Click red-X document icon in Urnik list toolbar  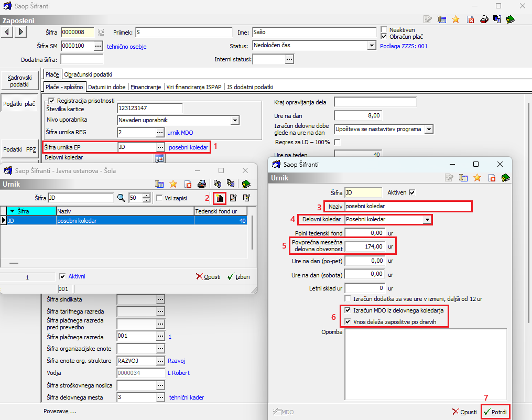[188, 184]
